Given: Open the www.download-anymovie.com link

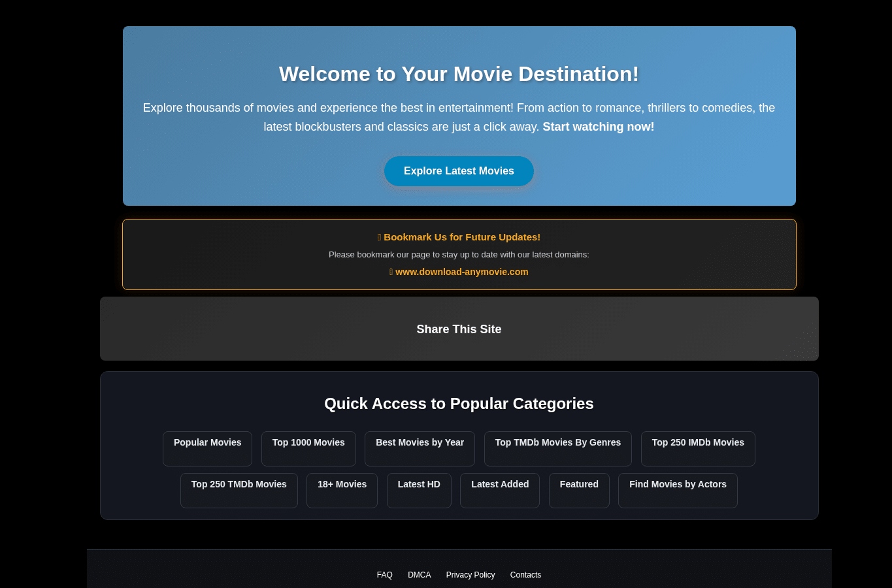Looking at the screenshot, I should [461, 272].
